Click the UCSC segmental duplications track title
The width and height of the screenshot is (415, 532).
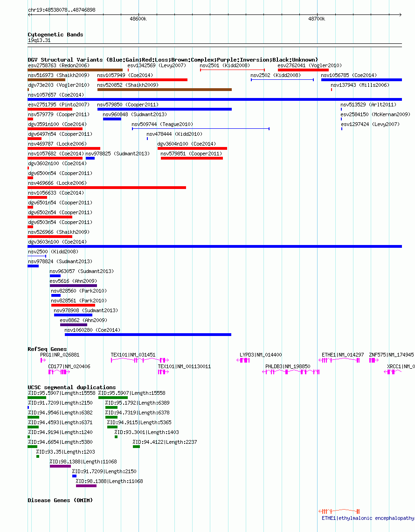coord(71,387)
